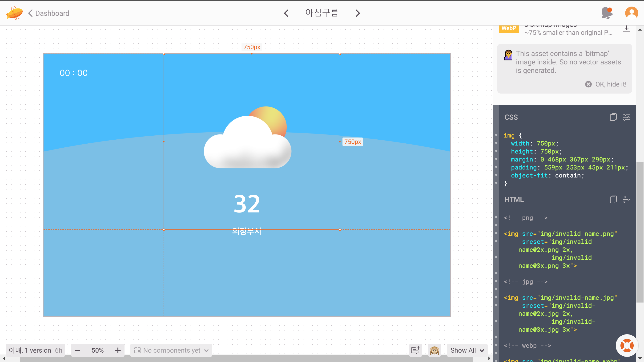Toggle the monkey hide-notes icon

click(434, 350)
